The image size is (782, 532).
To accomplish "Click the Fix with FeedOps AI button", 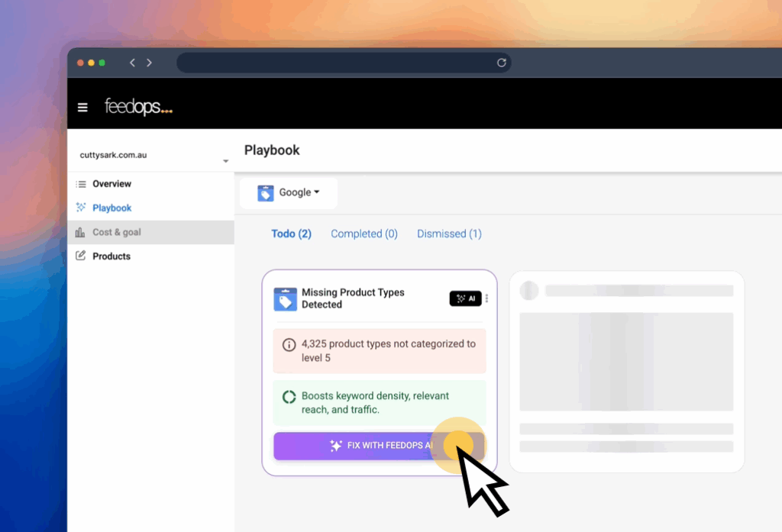I will (379, 446).
